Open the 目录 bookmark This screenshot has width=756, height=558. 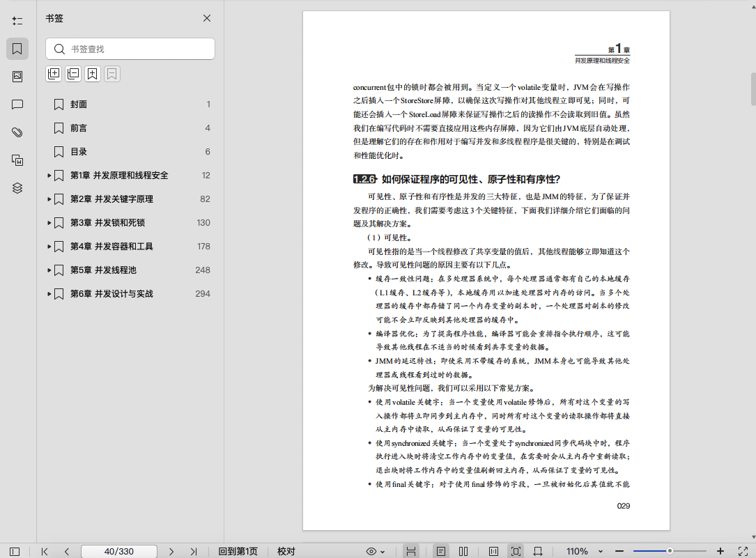(x=79, y=152)
